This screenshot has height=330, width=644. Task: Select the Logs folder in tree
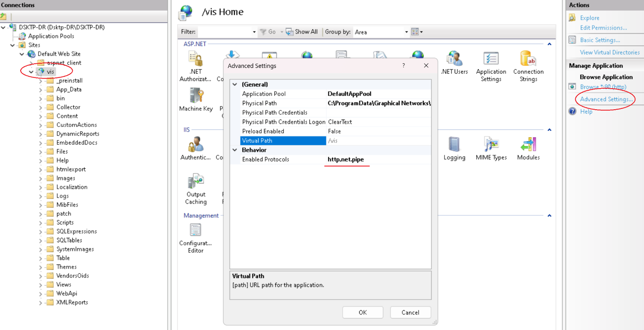point(62,196)
